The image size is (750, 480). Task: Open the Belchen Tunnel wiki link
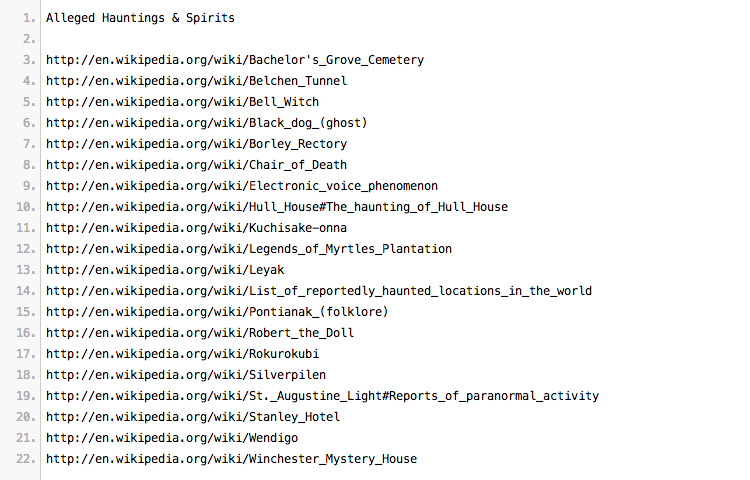tap(196, 81)
